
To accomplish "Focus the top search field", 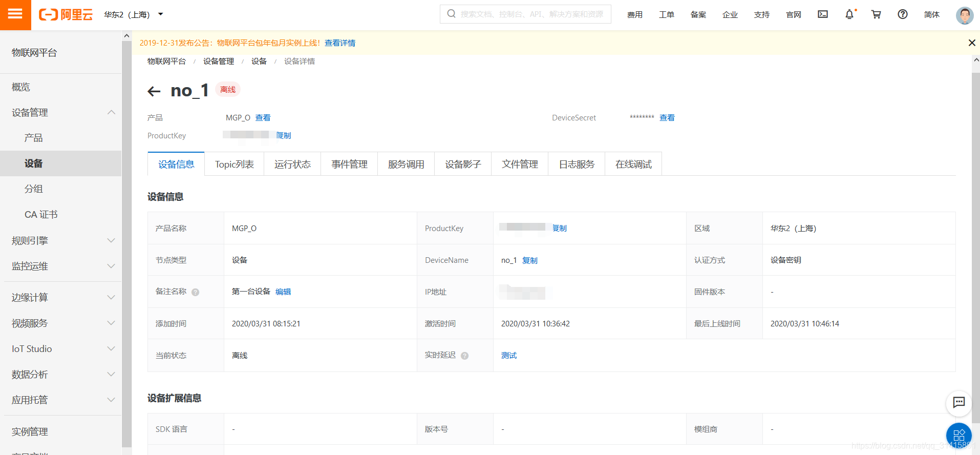I will point(525,14).
